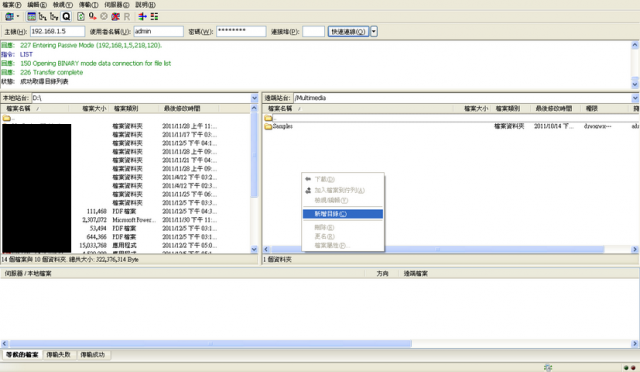Click message log scrollbar up arrow
Image resolution: width=640 pixels, height=372 pixels.
635,45
